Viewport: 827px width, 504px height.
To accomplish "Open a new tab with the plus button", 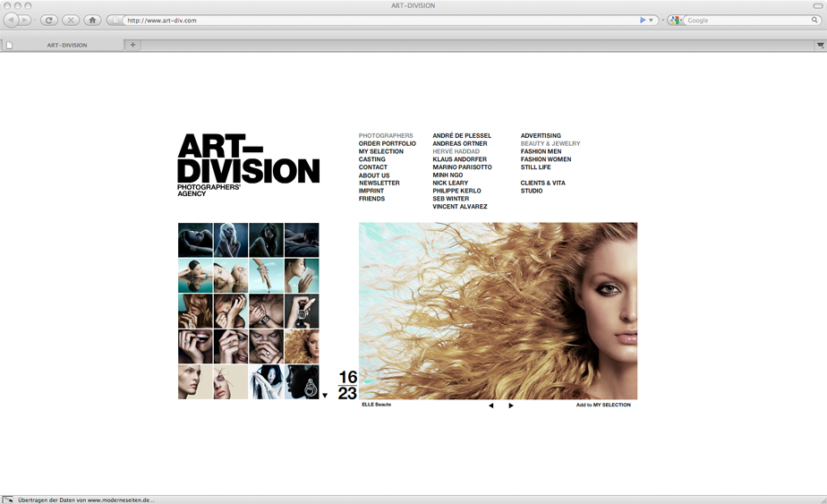I will pos(133,45).
